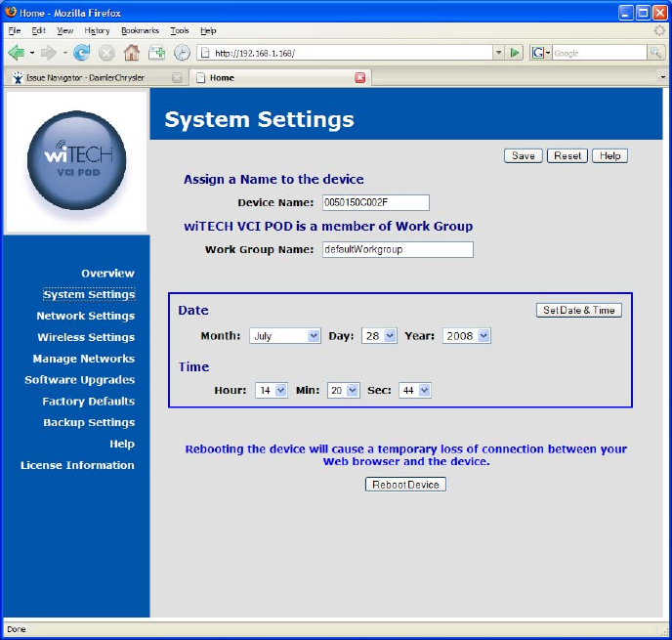Screen dimensions: 672x640
Task: Expand the address bar URL dropdown
Action: pyautogui.click(x=498, y=53)
